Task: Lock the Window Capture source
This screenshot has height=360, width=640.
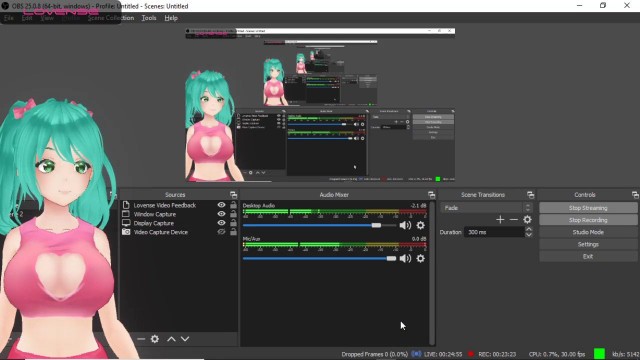Action: pyautogui.click(x=233, y=214)
